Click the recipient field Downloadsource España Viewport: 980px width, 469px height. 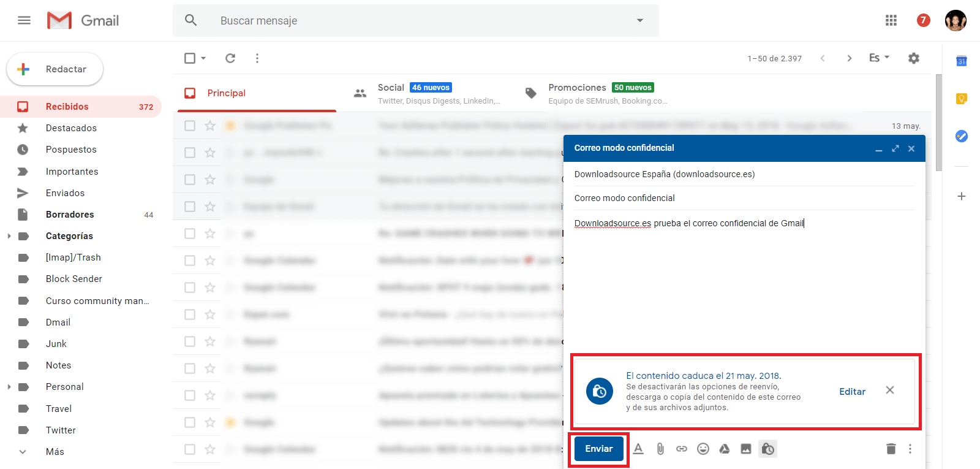(744, 174)
